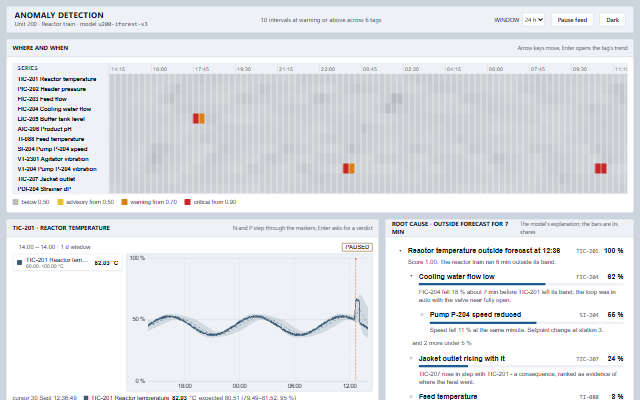
Task: Select the PIC-202 Header pressure series row
Action: pyautogui.click(x=60, y=89)
